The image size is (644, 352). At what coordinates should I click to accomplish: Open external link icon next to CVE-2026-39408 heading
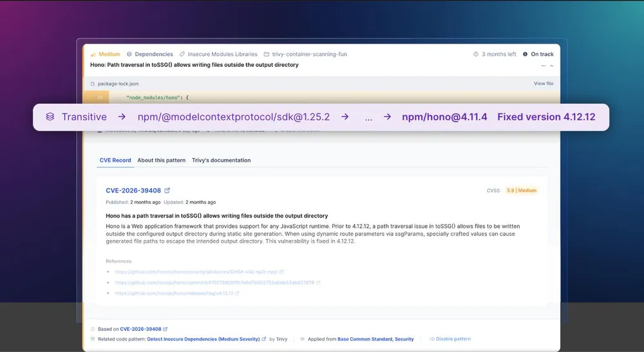pos(167,190)
